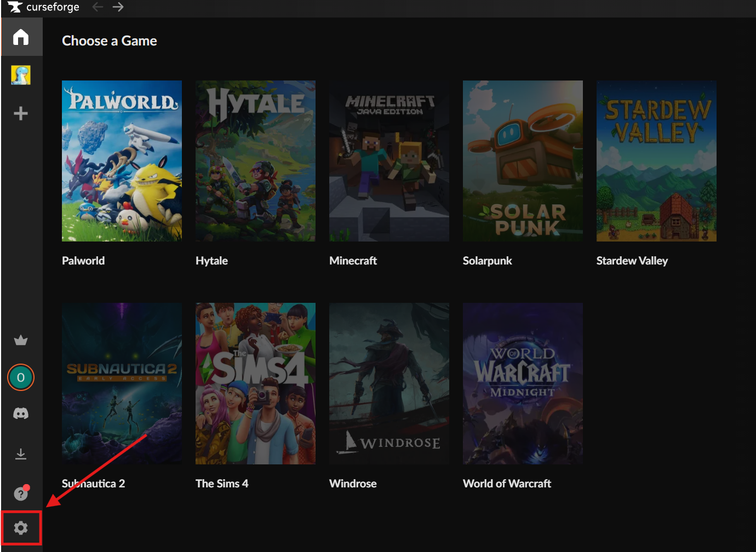Open the Home sidebar icon
Screen dimensions: 756x552
click(21, 37)
